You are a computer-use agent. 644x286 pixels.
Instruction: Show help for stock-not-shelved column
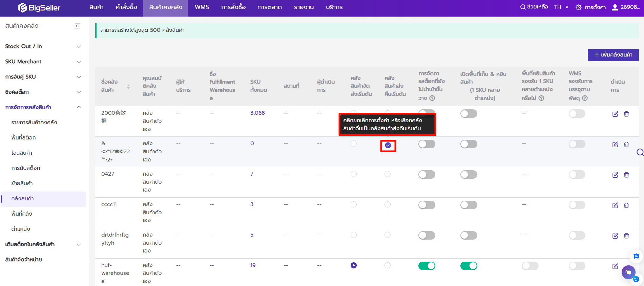[x=432, y=98]
